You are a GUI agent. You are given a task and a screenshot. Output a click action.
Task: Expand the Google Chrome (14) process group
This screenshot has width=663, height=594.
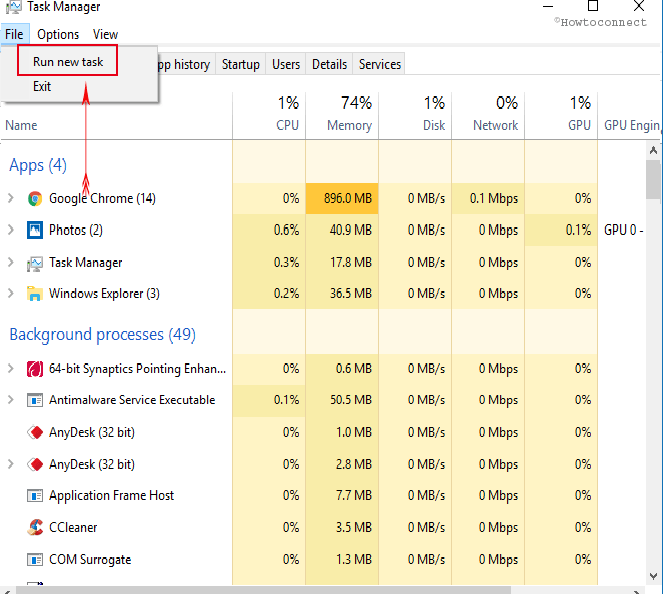(11, 198)
